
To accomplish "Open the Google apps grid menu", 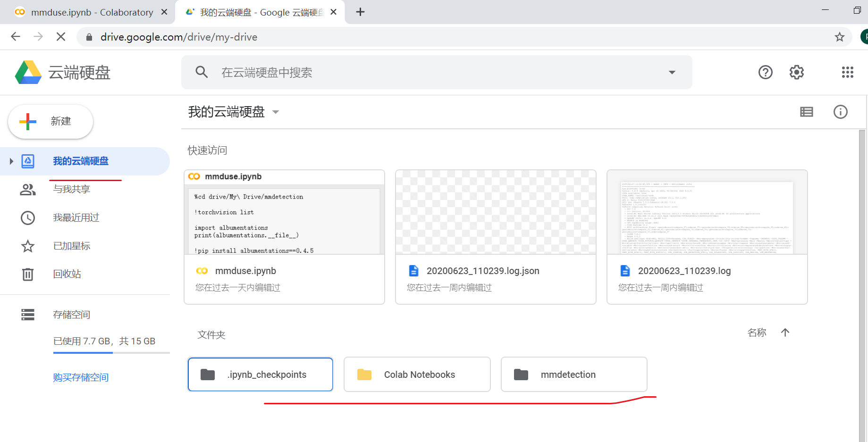I will tap(848, 72).
